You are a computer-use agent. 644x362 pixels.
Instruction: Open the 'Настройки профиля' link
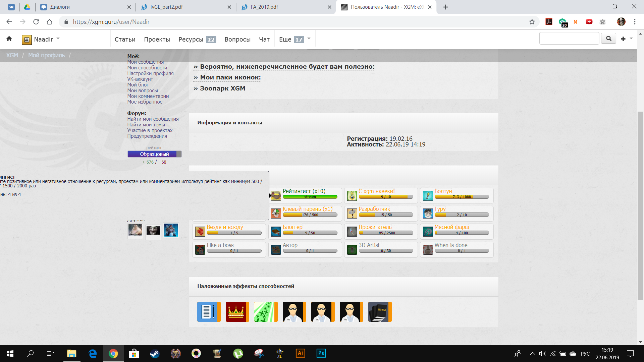tap(150, 73)
